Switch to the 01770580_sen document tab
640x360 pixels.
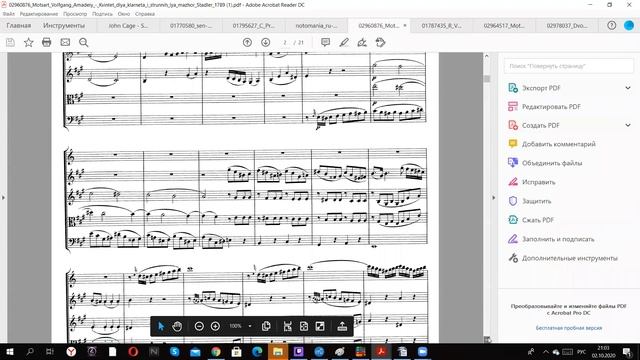tap(191, 25)
